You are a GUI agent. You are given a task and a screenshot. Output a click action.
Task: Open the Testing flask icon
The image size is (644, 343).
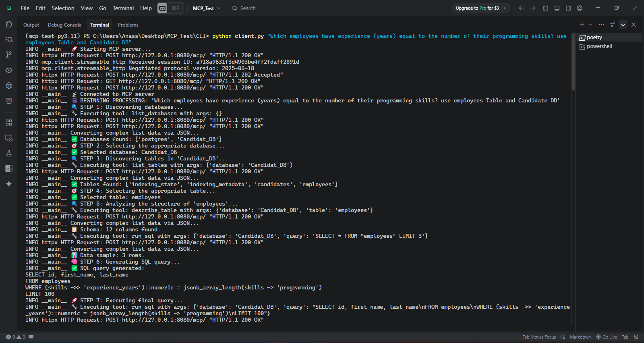pos(9,153)
